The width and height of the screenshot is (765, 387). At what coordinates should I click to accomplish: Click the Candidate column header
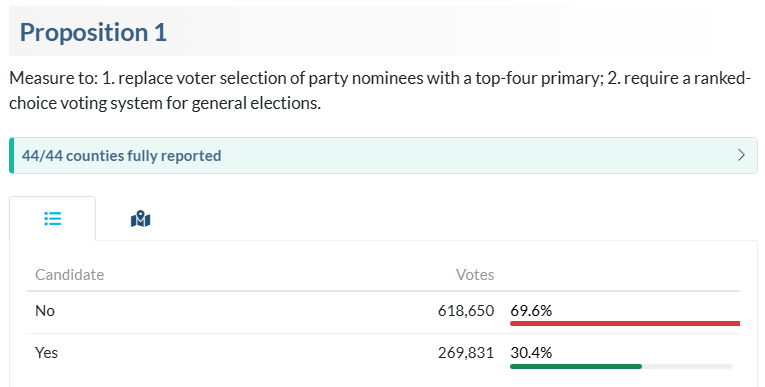70,275
